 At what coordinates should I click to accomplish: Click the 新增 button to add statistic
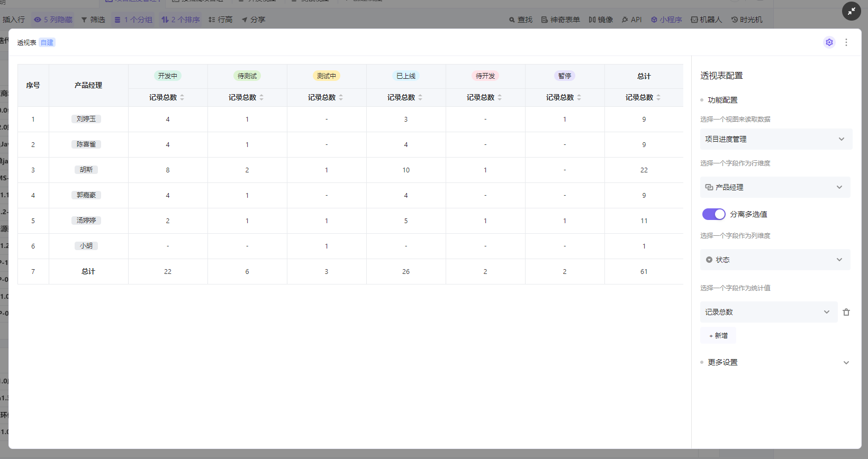click(x=718, y=336)
